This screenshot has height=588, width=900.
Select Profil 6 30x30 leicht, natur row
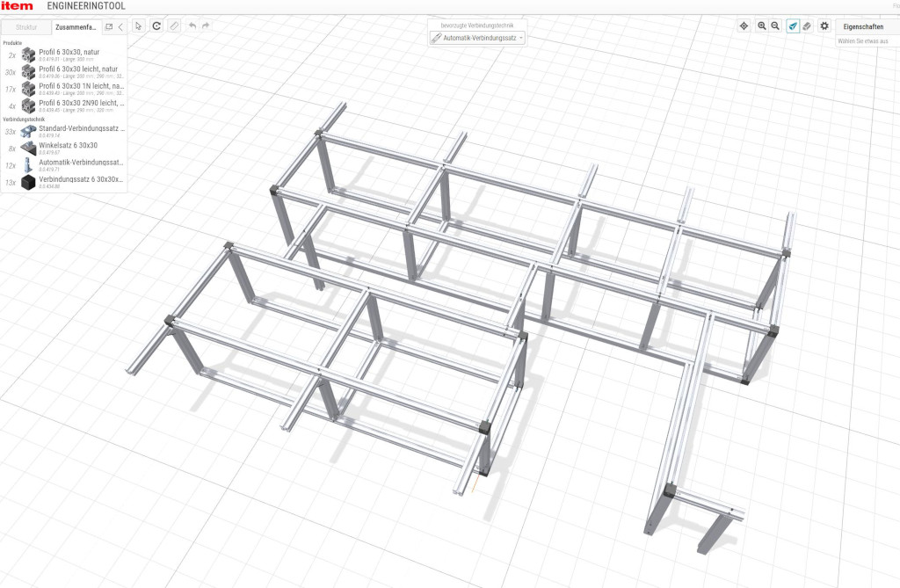63,72
